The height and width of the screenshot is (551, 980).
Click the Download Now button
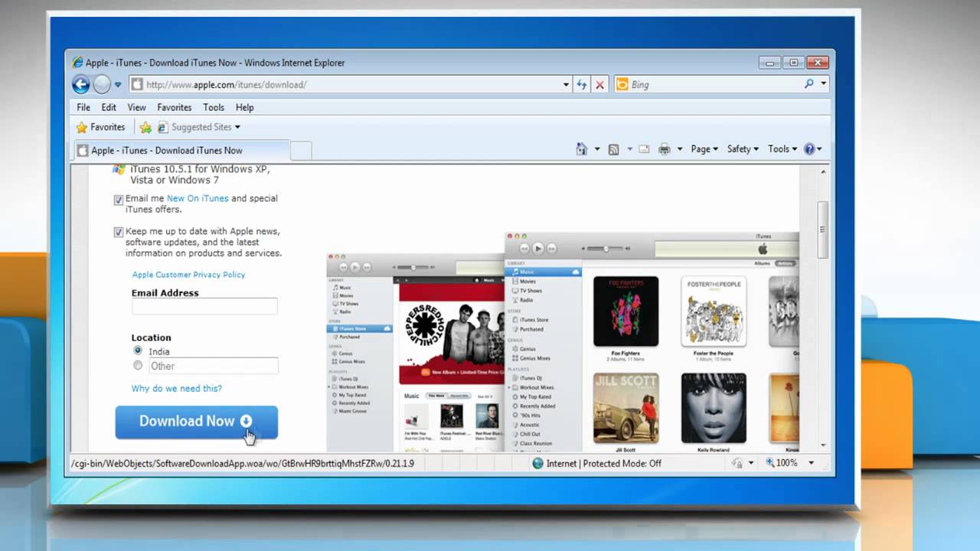coord(196,422)
